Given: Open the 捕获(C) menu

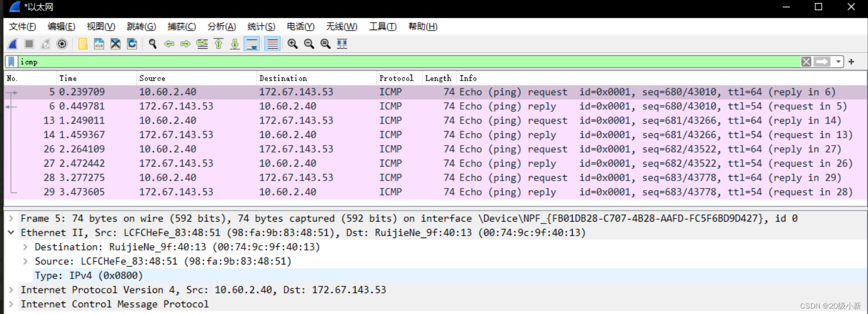Looking at the screenshot, I should point(182,26).
